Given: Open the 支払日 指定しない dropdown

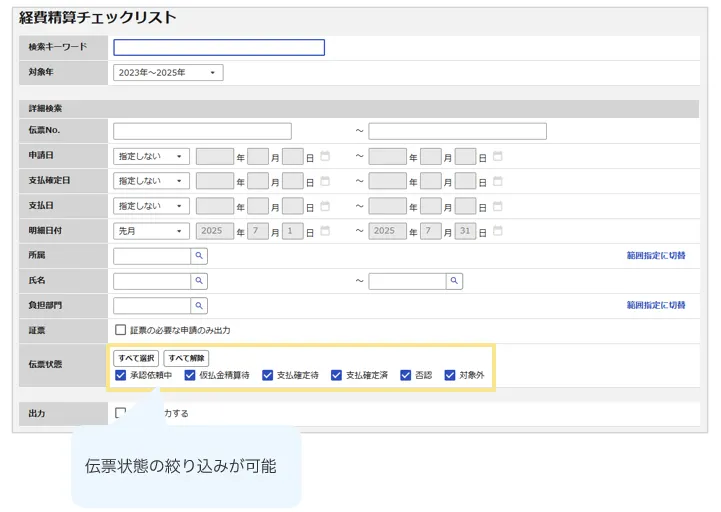Looking at the screenshot, I should click(x=151, y=206).
